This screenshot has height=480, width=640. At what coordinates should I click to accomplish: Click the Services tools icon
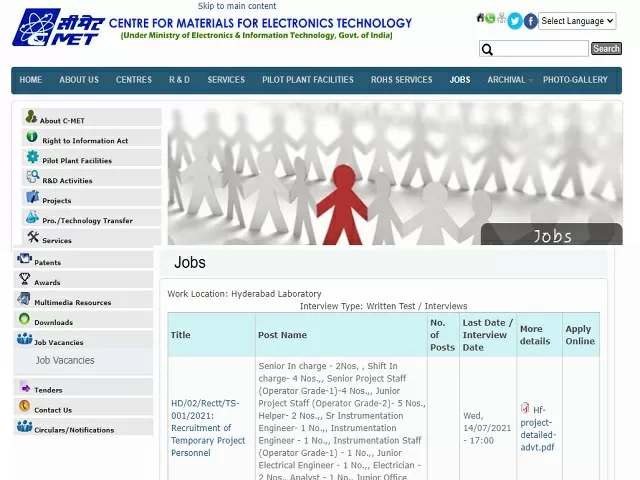33,237
